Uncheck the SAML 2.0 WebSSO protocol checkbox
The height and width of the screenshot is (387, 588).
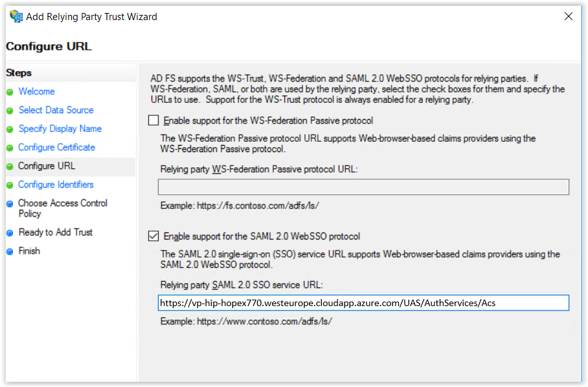pyautogui.click(x=153, y=236)
